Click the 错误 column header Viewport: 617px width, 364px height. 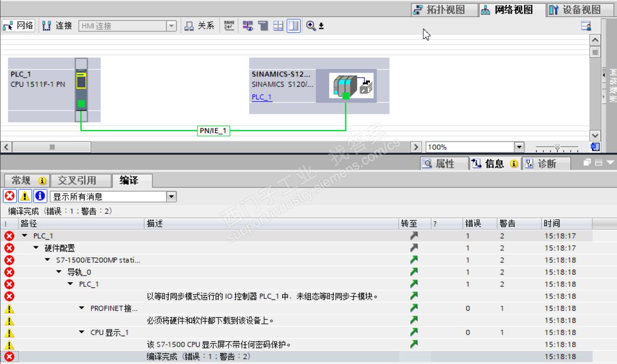480,223
